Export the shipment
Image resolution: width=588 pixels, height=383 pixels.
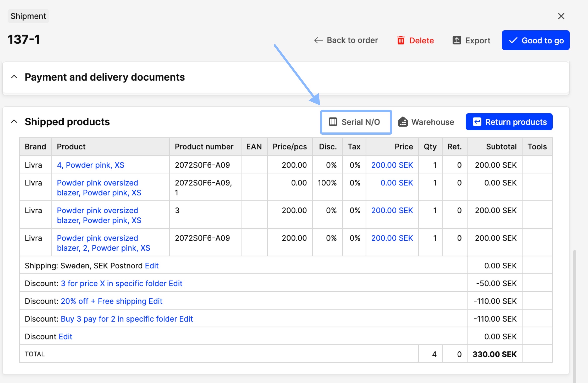[471, 40]
